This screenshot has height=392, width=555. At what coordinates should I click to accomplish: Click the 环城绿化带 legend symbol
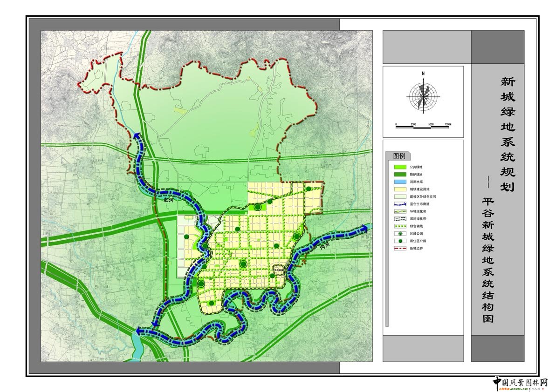[x=401, y=212]
